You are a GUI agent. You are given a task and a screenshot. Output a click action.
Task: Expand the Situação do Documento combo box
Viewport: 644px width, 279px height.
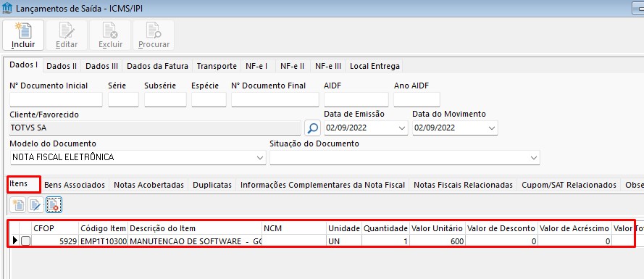pos(533,157)
